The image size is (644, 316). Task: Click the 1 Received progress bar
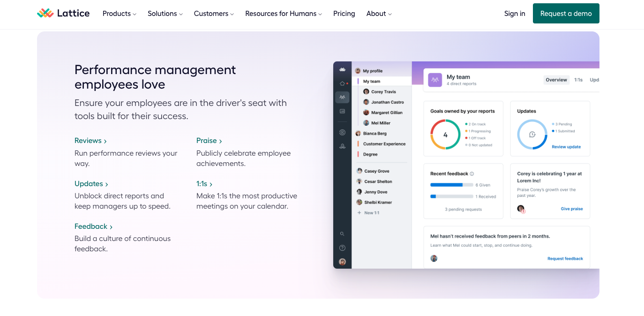[x=452, y=196]
